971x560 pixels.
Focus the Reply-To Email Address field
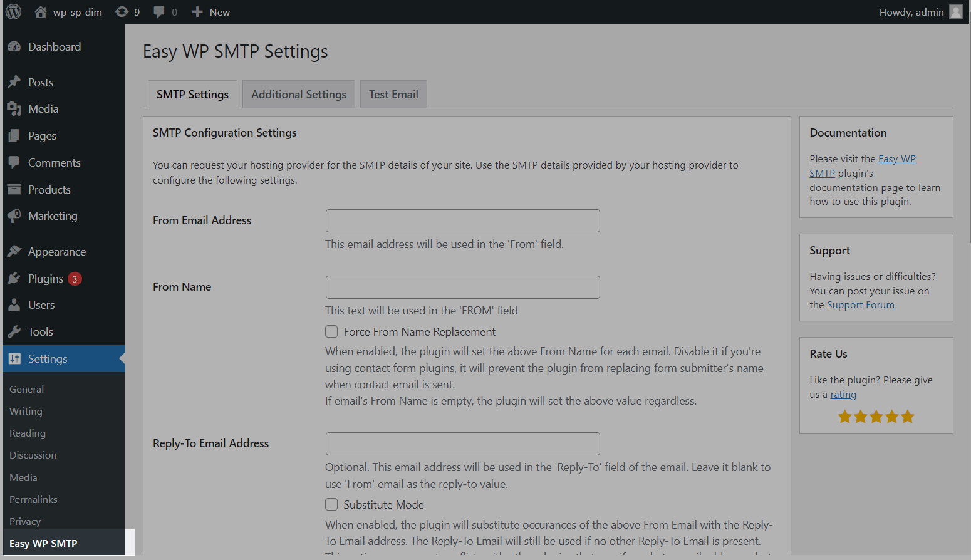pyautogui.click(x=462, y=443)
